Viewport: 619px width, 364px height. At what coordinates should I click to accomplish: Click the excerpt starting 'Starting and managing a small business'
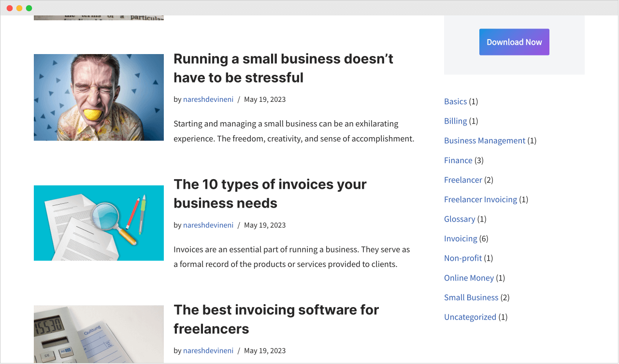pos(294,131)
